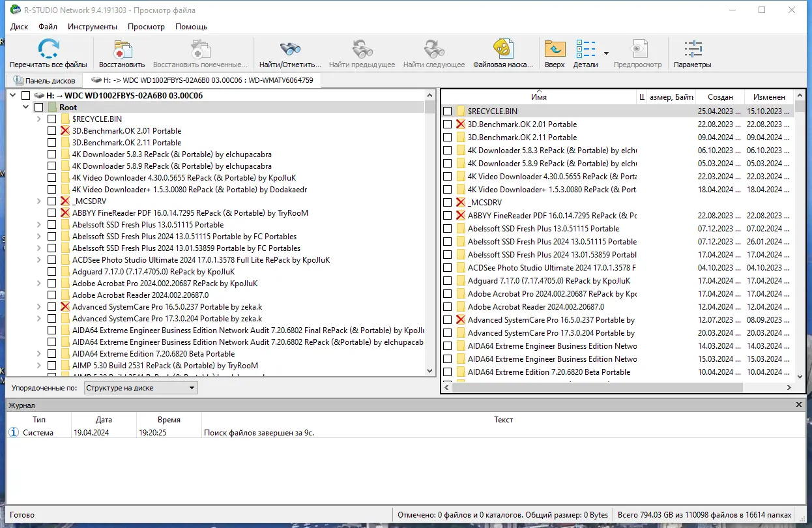Collapse the H: WDC drive node
This screenshot has width=812, height=528.
pyautogui.click(x=13, y=96)
